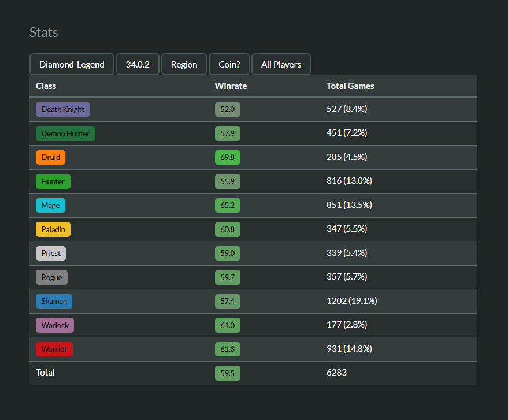The width and height of the screenshot is (508, 420).
Task: Expand the Region filter dropdown
Action: pyautogui.click(x=184, y=64)
